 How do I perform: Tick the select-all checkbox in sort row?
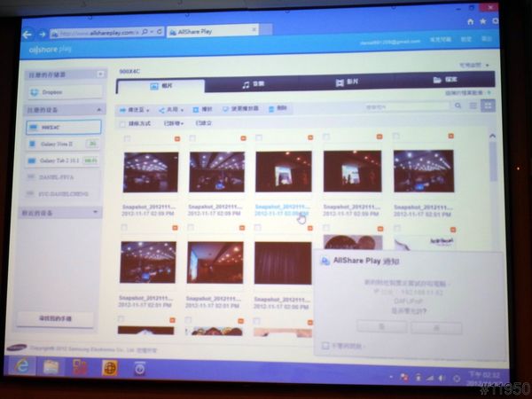122,124
